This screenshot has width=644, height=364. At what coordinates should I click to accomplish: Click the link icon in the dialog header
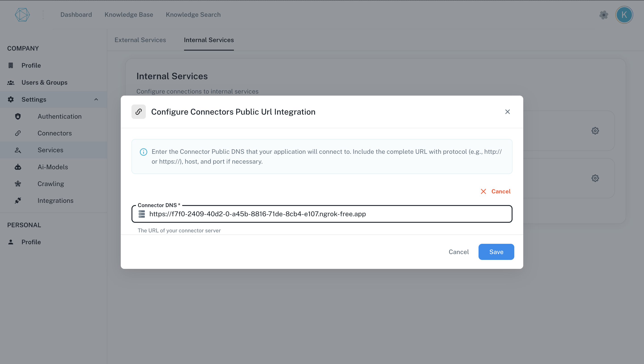tap(139, 112)
